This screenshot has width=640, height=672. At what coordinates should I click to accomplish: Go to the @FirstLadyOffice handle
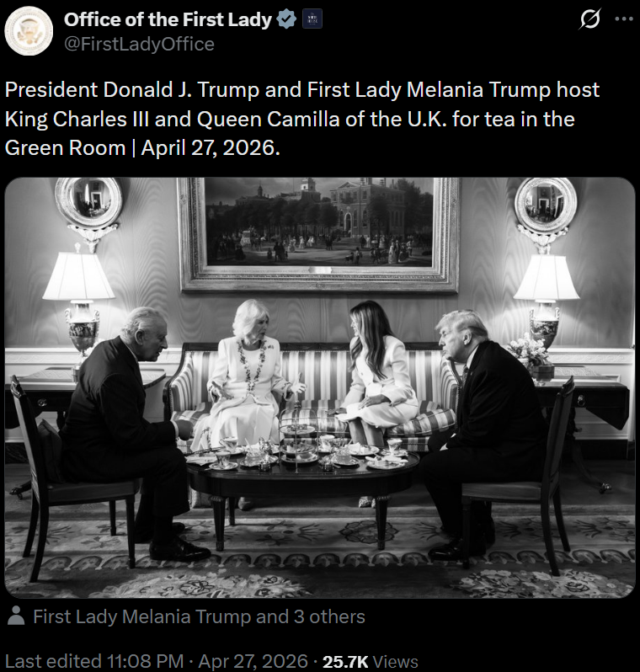[139, 44]
